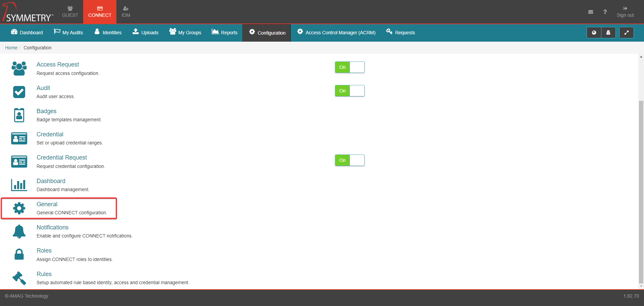The height and width of the screenshot is (306, 644).
Task: Click the General gear icon
Action: click(x=19, y=208)
